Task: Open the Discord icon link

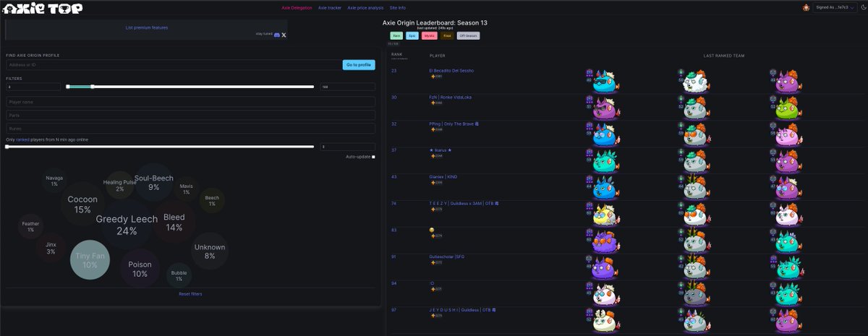Action: (276, 35)
